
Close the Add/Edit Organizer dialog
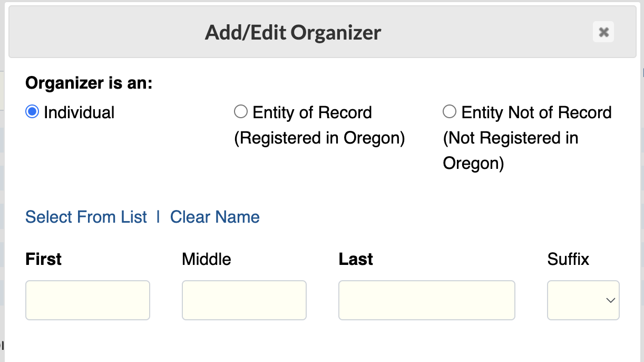[603, 32]
